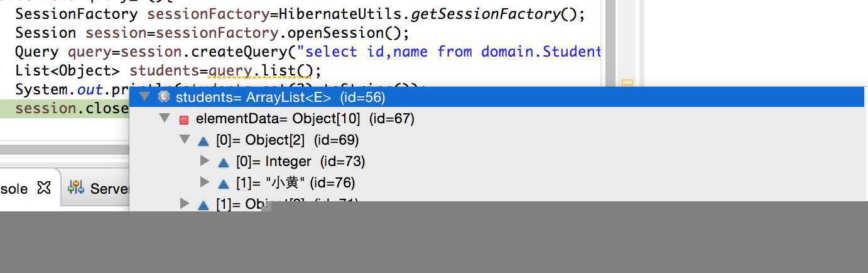Screen dimensions: 868x273
Task: Expand the [1]= Object entry below
Action: click(184, 203)
